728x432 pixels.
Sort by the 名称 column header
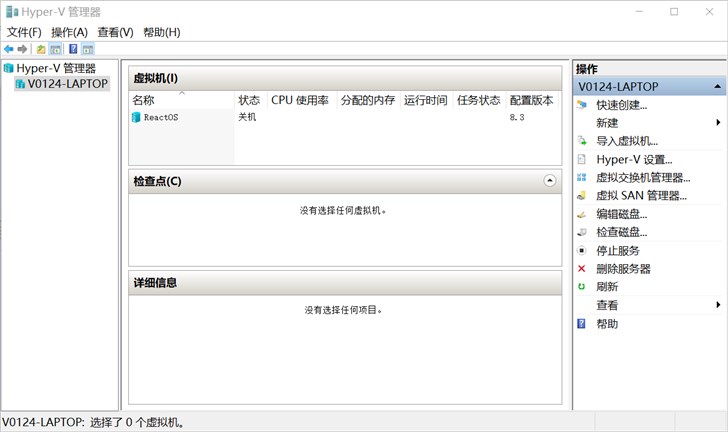pyautogui.click(x=182, y=100)
